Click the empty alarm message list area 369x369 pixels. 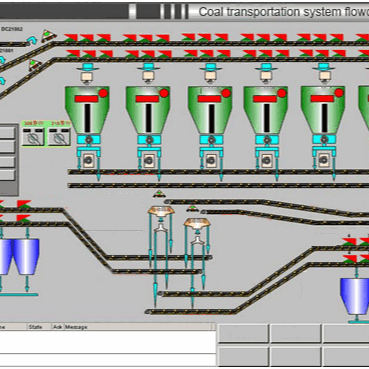coord(107,348)
